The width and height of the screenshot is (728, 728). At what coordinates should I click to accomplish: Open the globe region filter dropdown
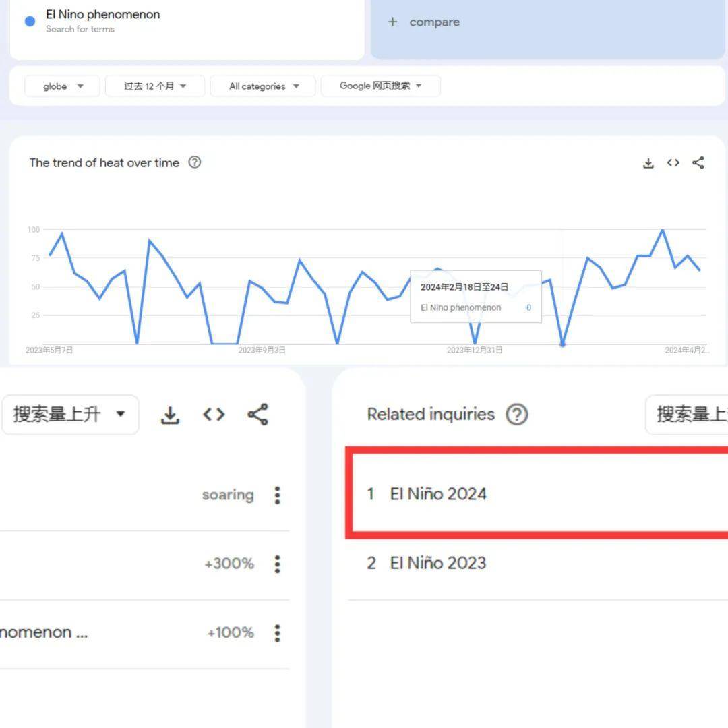pos(61,86)
